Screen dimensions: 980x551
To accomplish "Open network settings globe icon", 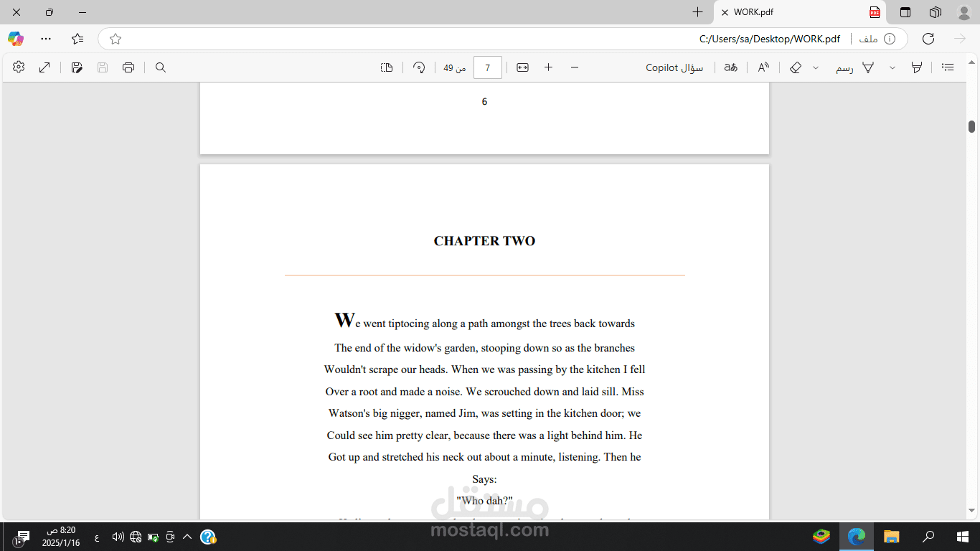I will click(x=136, y=537).
